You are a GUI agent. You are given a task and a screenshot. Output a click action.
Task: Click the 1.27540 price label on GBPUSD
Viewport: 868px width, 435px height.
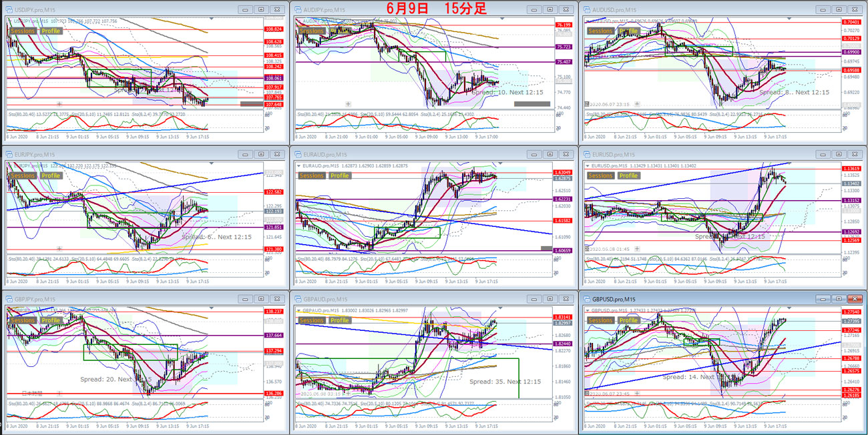[x=851, y=312]
